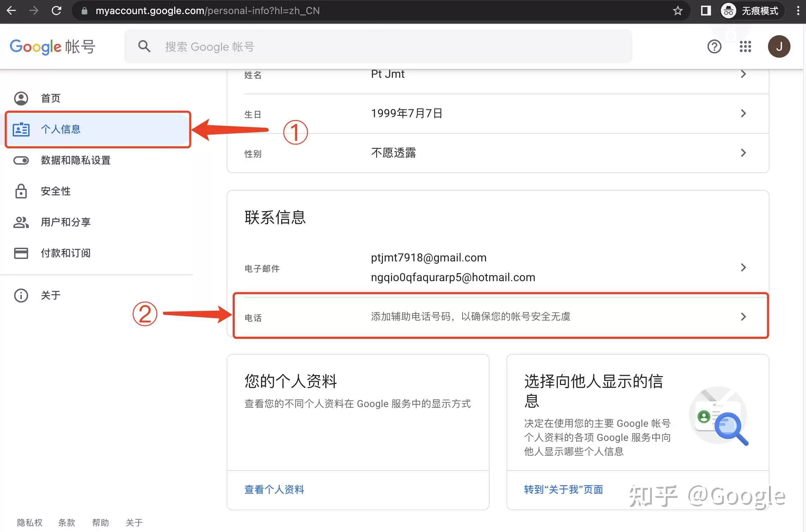
Task: Expand the 姓名 row chevron
Action: click(743, 74)
